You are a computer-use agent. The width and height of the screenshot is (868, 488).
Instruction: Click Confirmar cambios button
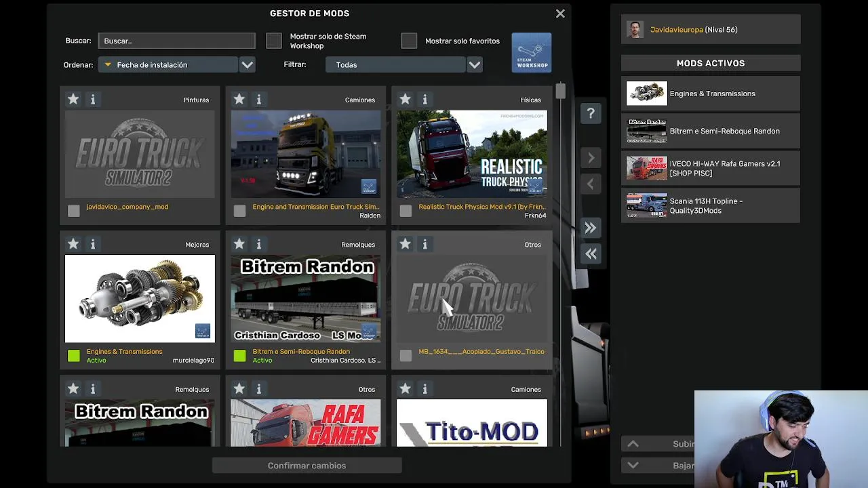pyautogui.click(x=307, y=466)
